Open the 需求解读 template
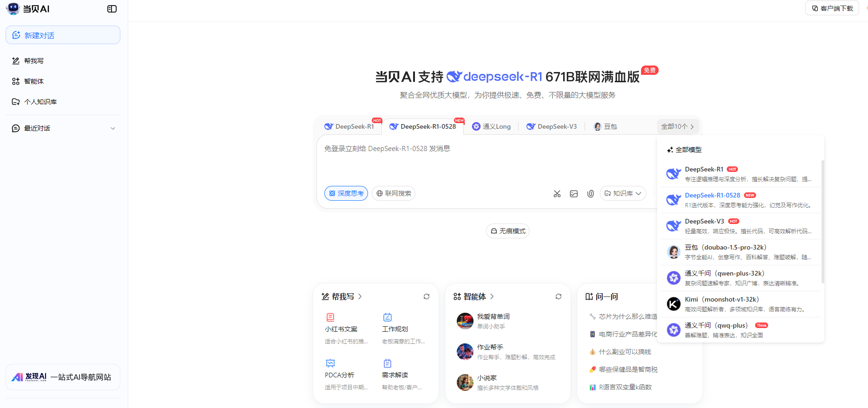The width and height of the screenshot is (868, 408). (x=402, y=375)
